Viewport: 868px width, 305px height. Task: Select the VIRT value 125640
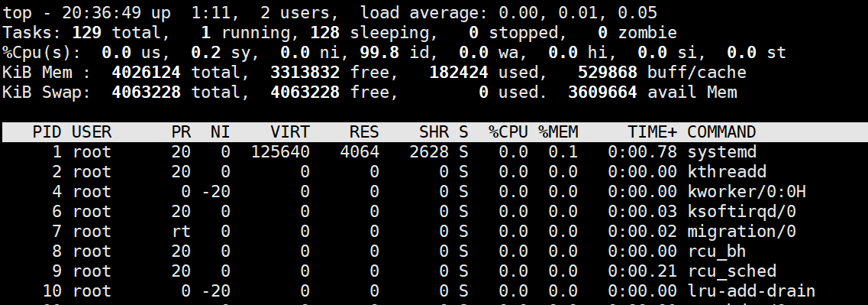coord(280,152)
